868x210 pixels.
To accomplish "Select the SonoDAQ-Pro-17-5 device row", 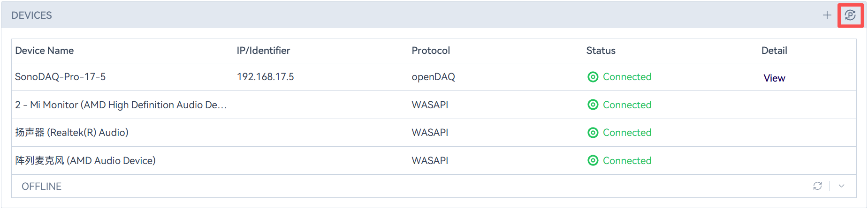I will 61,77.
